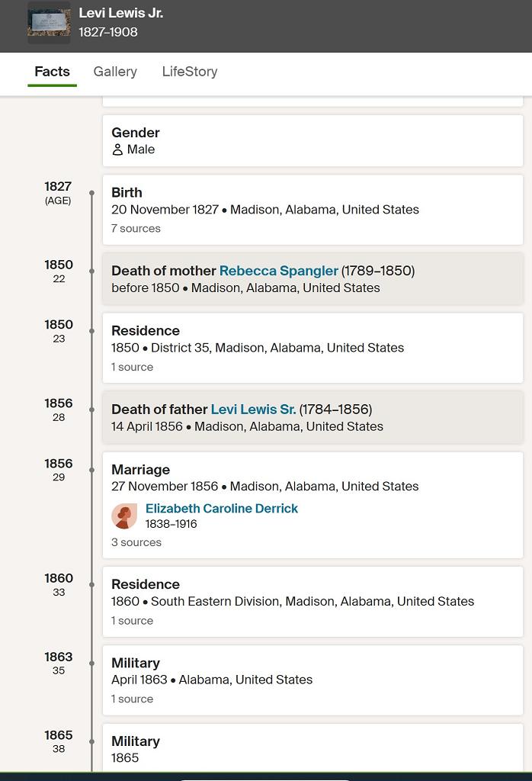Click the male gender icon
The height and width of the screenshot is (781, 532).
tap(117, 149)
